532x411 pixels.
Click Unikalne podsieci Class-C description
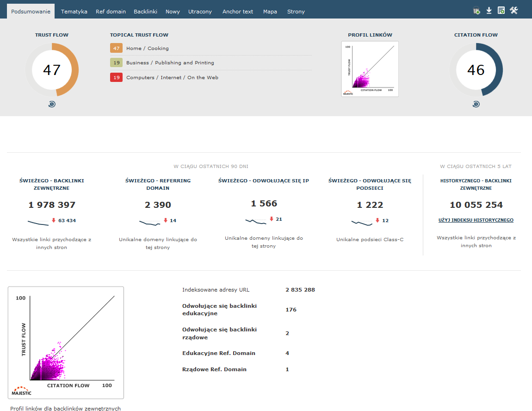point(370,239)
